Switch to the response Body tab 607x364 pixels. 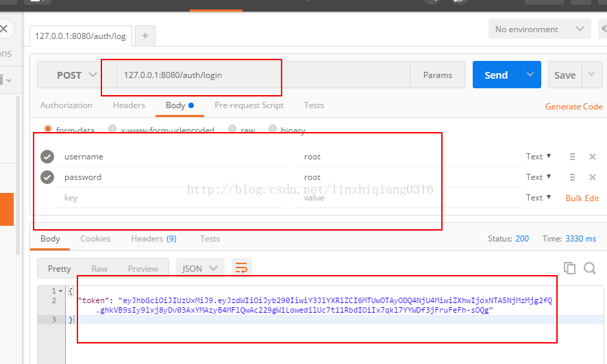[50, 239]
